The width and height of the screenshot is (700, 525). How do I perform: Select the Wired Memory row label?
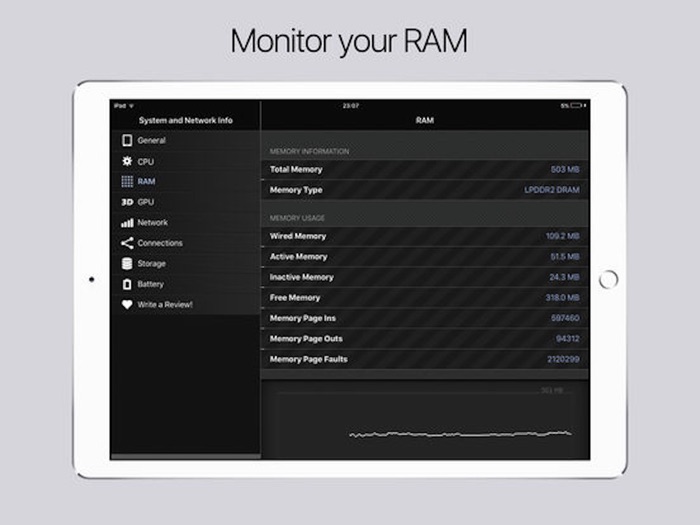298,236
